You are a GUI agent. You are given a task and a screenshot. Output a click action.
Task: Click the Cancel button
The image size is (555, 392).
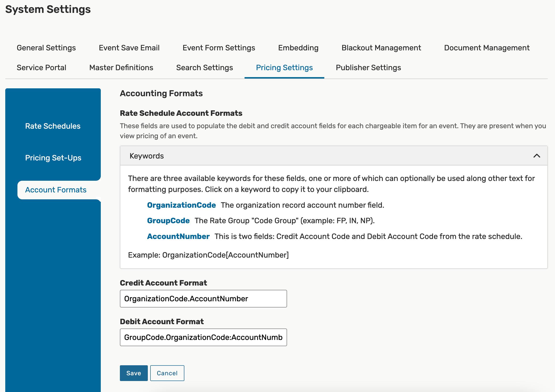(167, 373)
